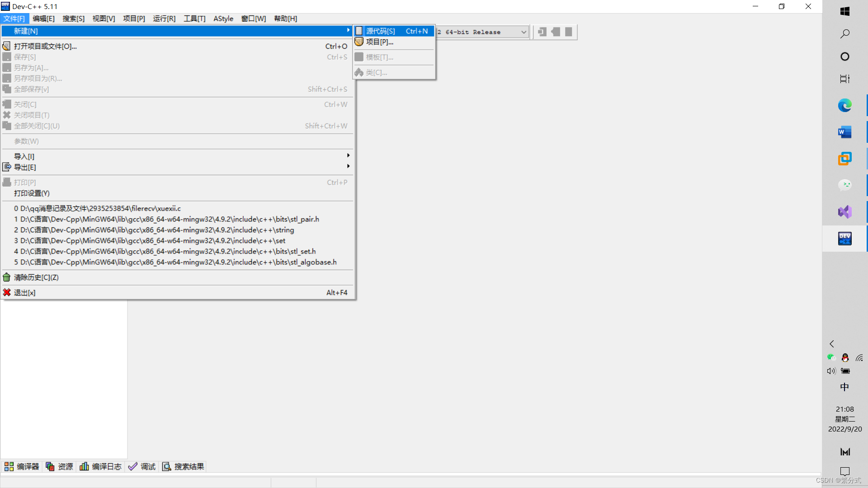Image resolution: width=868 pixels, height=488 pixels.
Task: Click the red X 退出 exit icon
Action: (x=7, y=293)
